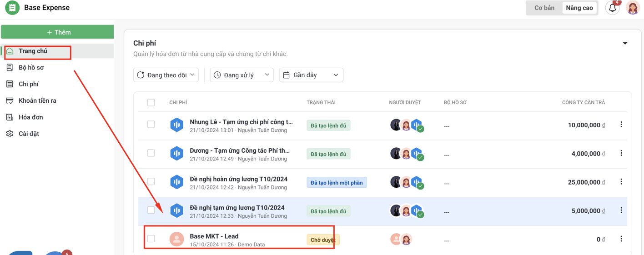Click the Base Expense app title
The width and height of the screenshot is (644, 255).
pos(47,8)
